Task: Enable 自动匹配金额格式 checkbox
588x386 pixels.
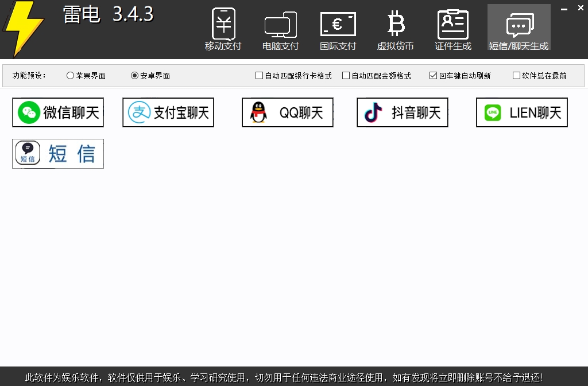Action: click(346, 75)
